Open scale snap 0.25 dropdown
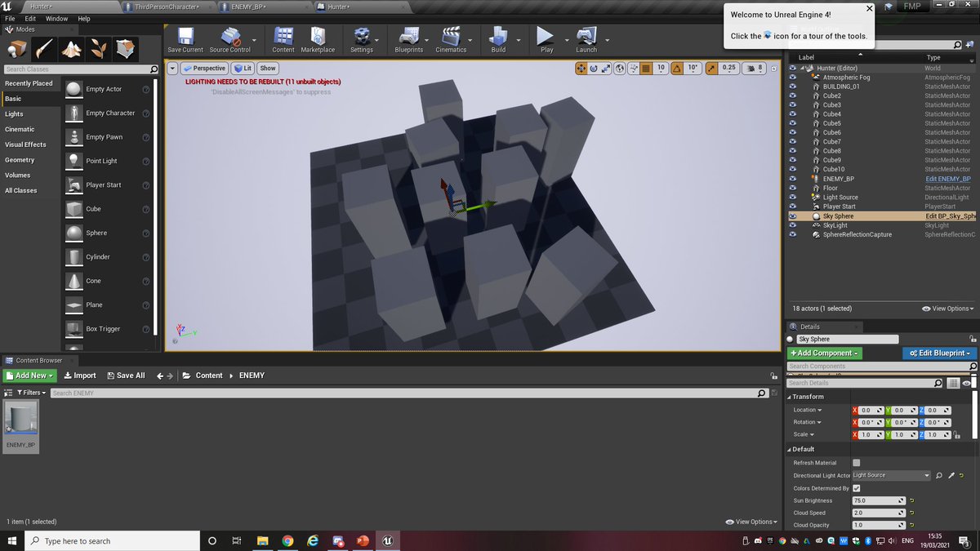Viewport: 980px width, 551px height. point(728,69)
